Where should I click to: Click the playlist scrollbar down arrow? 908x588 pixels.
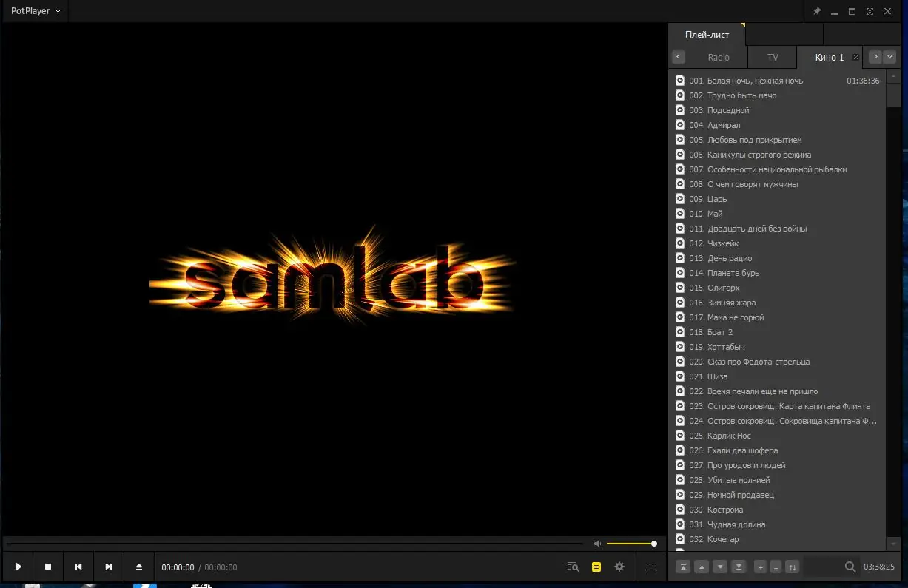pyautogui.click(x=894, y=544)
